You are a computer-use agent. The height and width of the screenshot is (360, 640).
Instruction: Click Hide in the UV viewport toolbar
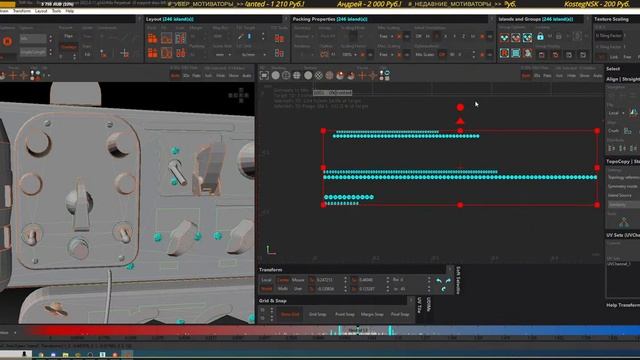[x=571, y=76]
